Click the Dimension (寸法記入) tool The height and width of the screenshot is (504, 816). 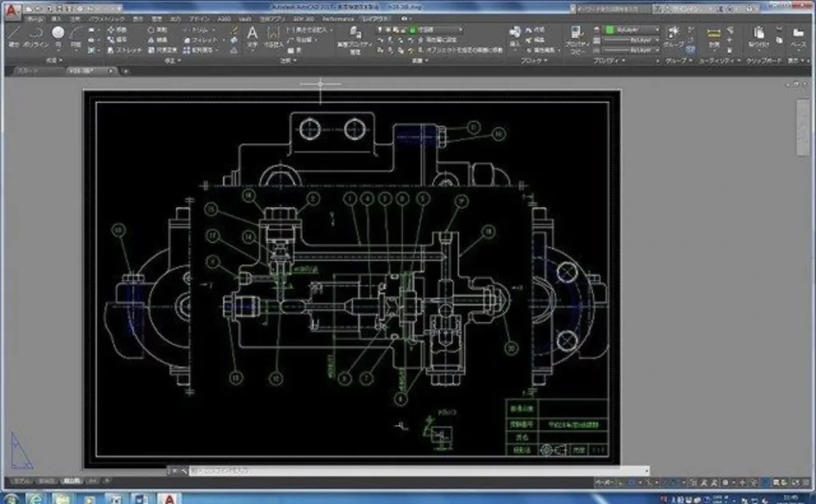[273, 38]
